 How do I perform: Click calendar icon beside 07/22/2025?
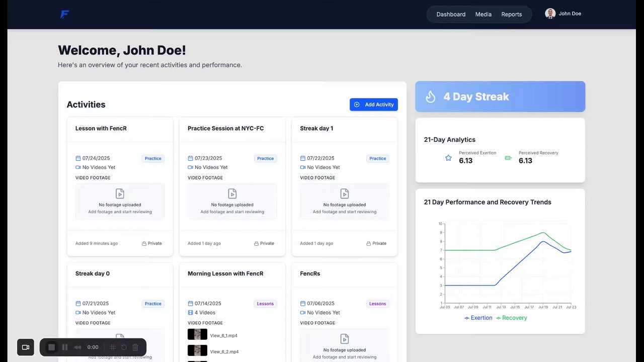302,158
